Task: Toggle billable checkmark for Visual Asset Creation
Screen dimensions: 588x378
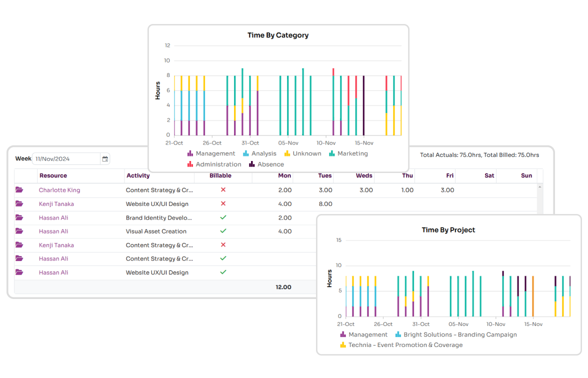Action: click(223, 231)
